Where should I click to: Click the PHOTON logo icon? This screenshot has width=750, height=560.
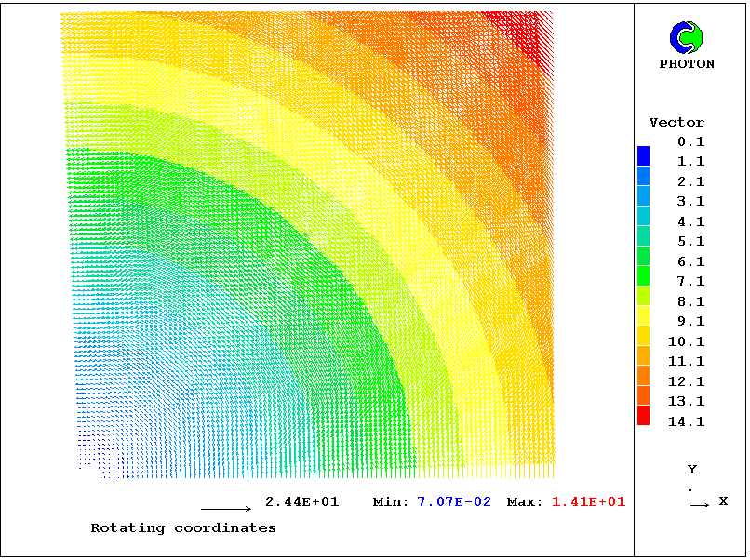[687, 37]
